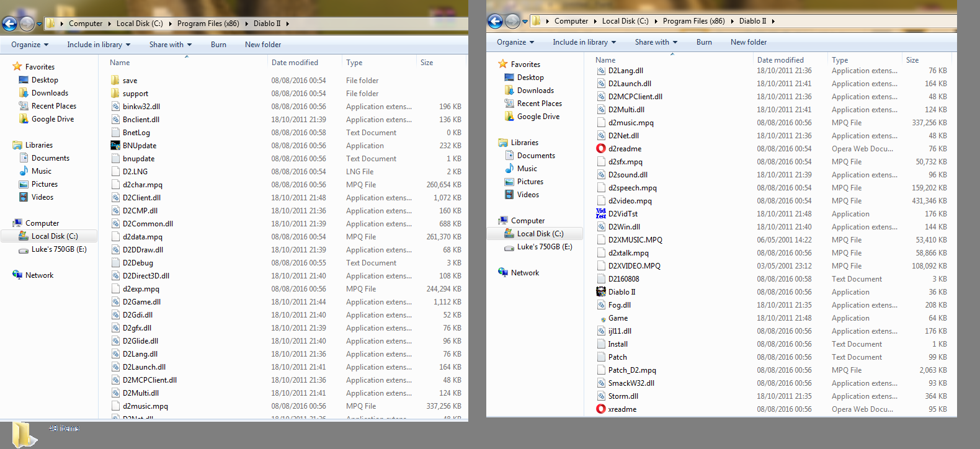Select d2video.mpq in right window
980x449 pixels.
coord(630,201)
